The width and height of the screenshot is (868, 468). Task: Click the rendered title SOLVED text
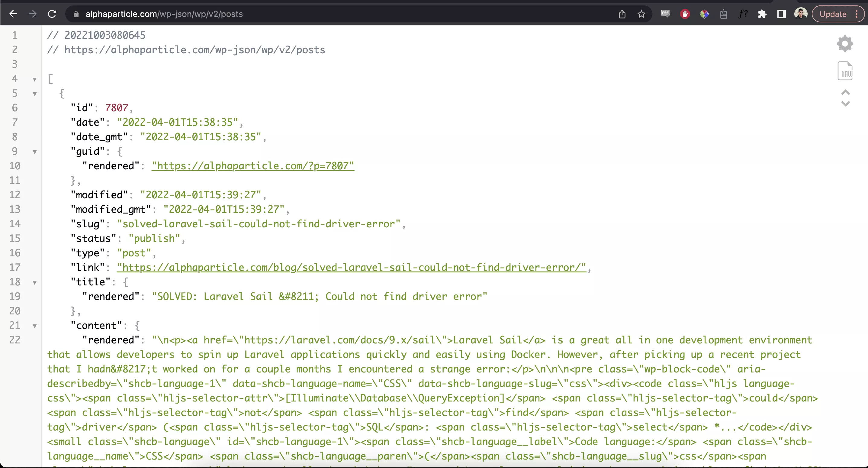(320, 296)
